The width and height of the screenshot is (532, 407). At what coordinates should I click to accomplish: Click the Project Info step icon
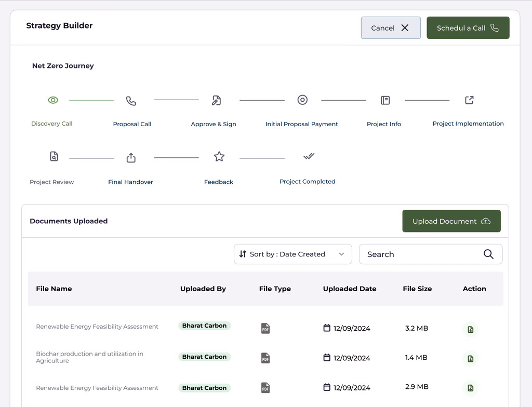coord(385,100)
